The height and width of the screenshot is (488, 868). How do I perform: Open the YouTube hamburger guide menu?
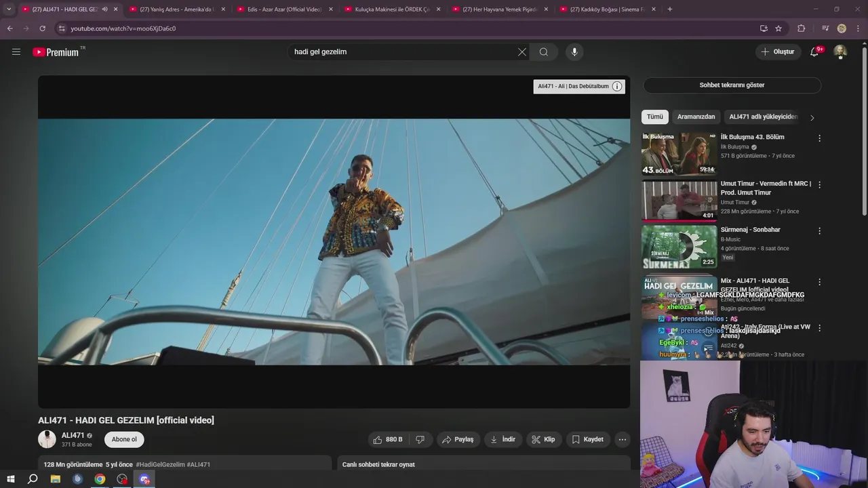(16, 52)
